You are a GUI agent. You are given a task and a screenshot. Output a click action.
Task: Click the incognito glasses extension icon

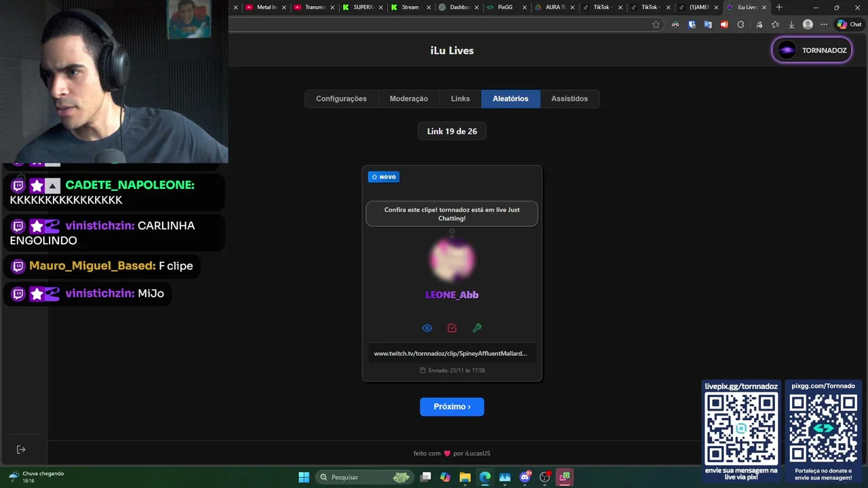coord(675,24)
